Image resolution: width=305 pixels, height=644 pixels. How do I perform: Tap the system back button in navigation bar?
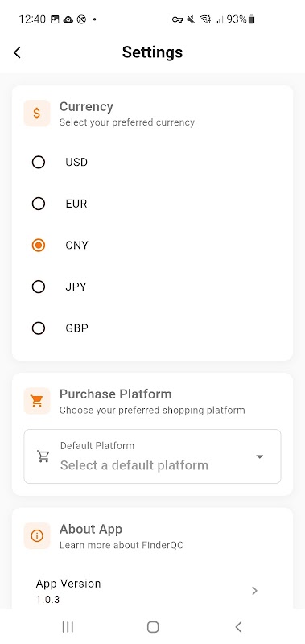coord(238,627)
